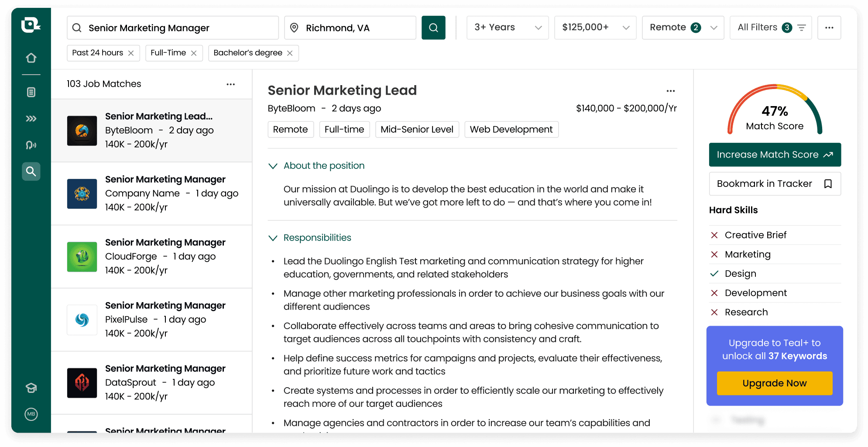The height and width of the screenshot is (447, 868).
Task: Click the location pin icon in search
Action: 294,28
